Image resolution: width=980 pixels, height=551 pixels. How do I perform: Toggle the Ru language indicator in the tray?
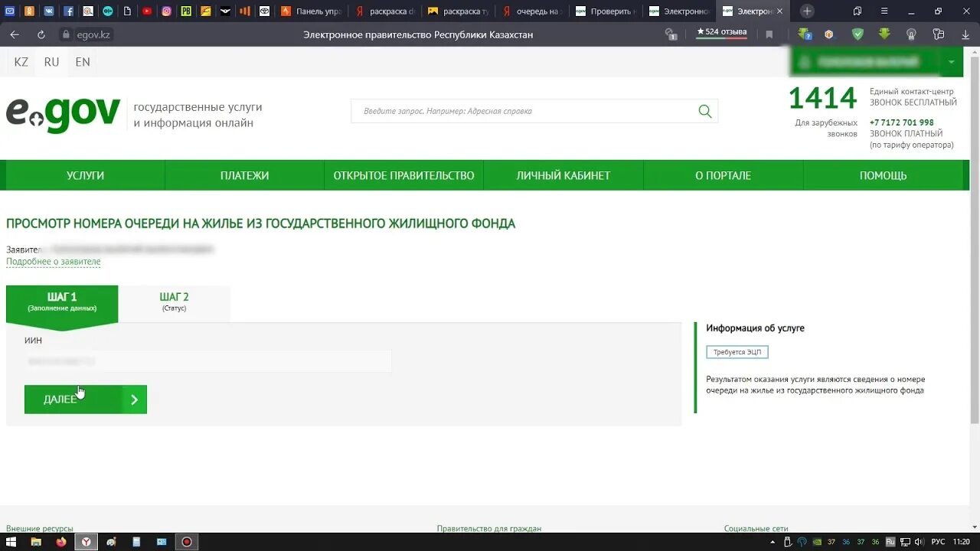[890, 540]
